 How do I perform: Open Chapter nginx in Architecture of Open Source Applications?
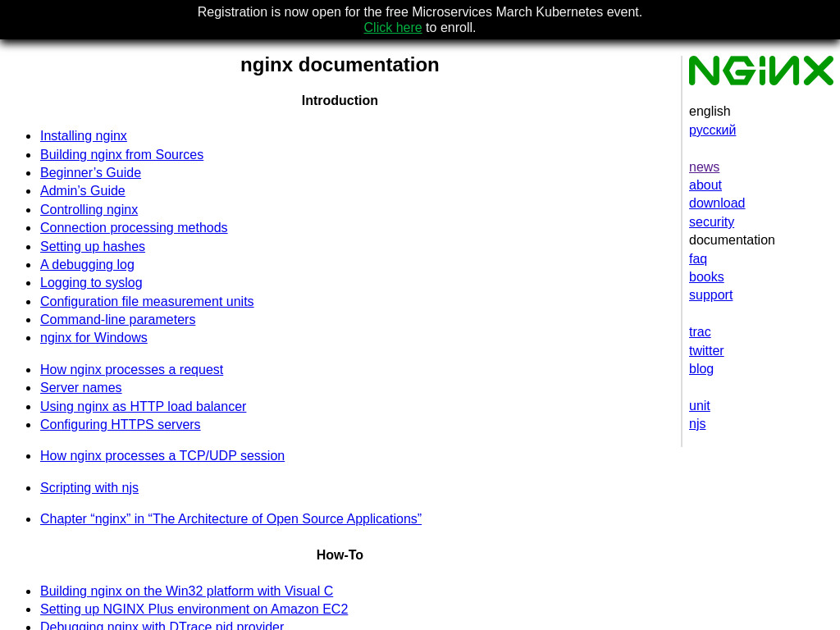[x=231, y=519]
